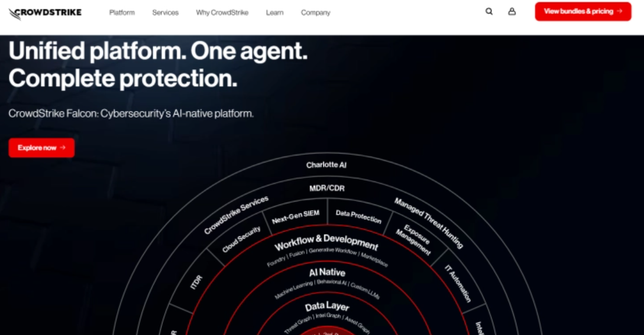Click the Explore now button
Viewport: 644px width, 335px height.
[x=41, y=148]
